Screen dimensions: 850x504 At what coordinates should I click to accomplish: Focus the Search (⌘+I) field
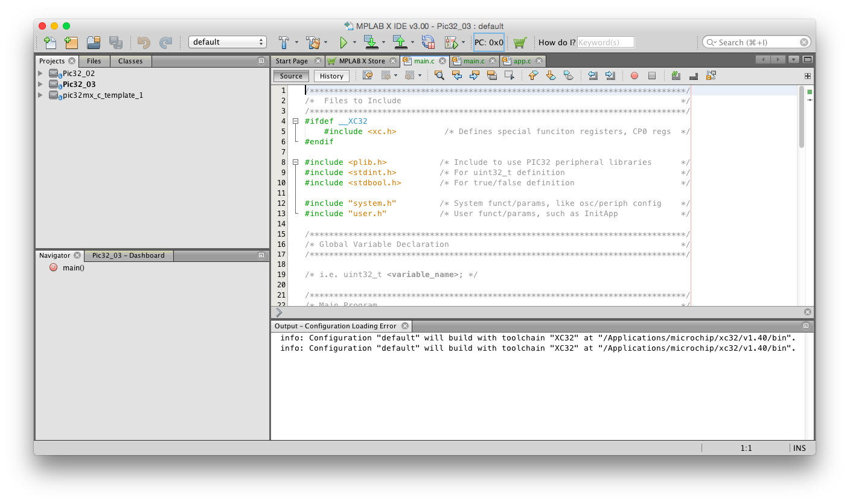point(756,42)
